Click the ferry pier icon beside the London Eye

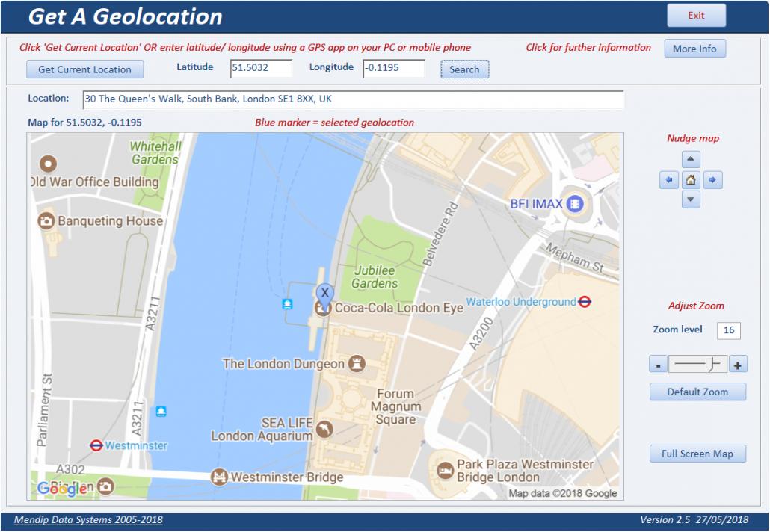(287, 304)
